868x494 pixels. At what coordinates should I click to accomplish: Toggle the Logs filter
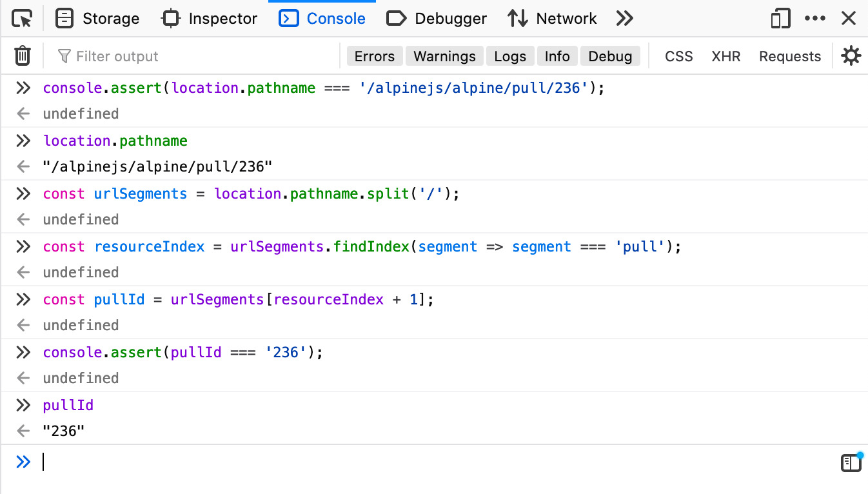point(510,57)
